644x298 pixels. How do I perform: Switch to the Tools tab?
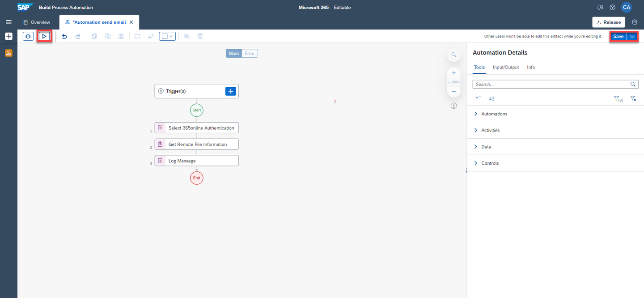pos(479,67)
